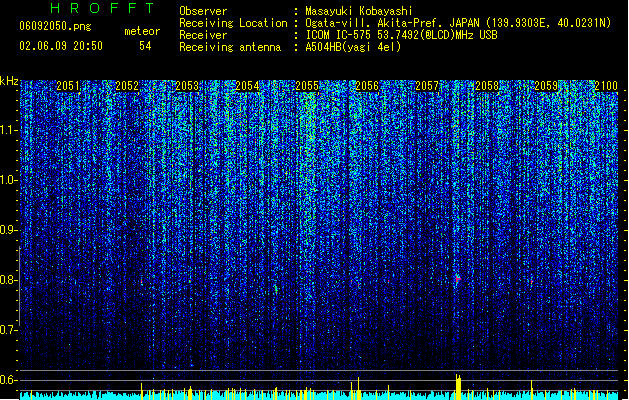629x400 pixels.
Task: Click the kHz axis unit label
Action: pyautogui.click(x=9, y=81)
